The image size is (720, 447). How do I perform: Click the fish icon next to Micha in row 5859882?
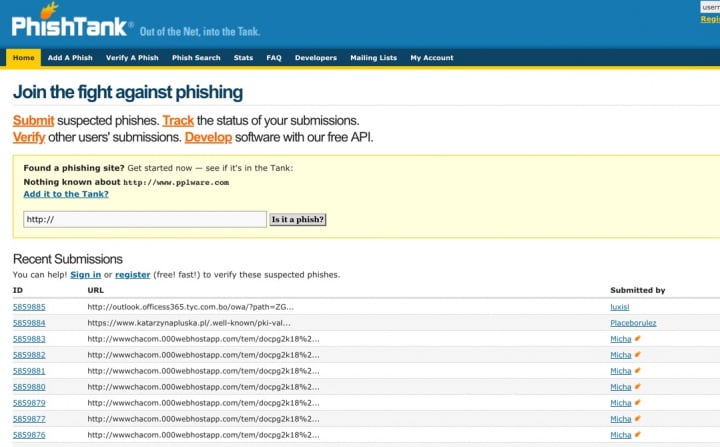(x=637, y=355)
